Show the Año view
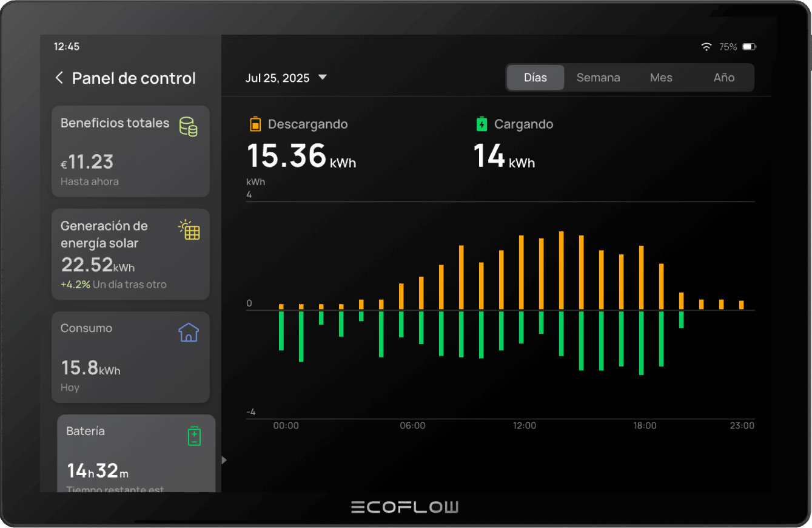812x528 pixels. (x=723, y=78)
